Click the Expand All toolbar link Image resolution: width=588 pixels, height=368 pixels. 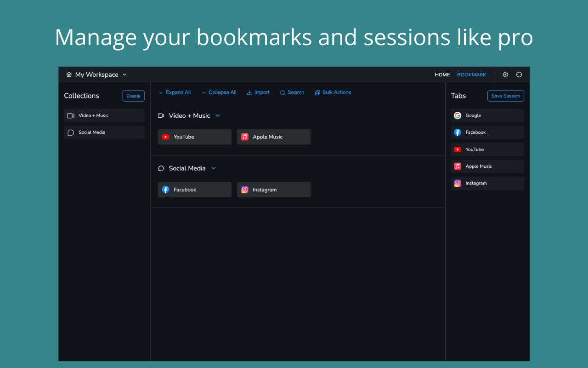tap(175, 92)
